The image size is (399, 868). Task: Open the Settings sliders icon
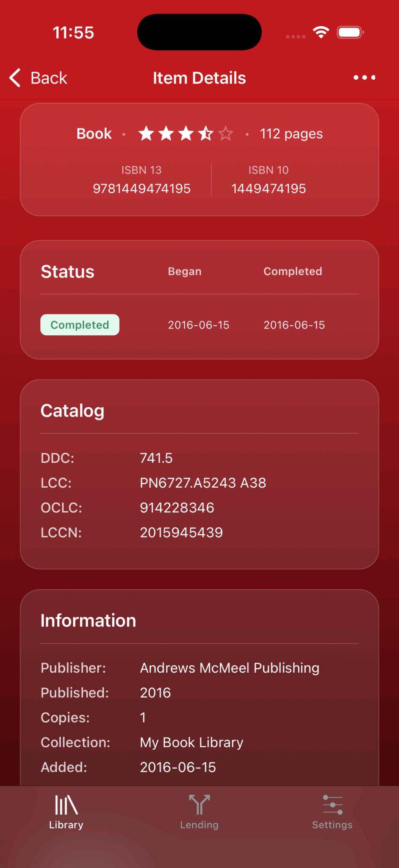point(332,805)
